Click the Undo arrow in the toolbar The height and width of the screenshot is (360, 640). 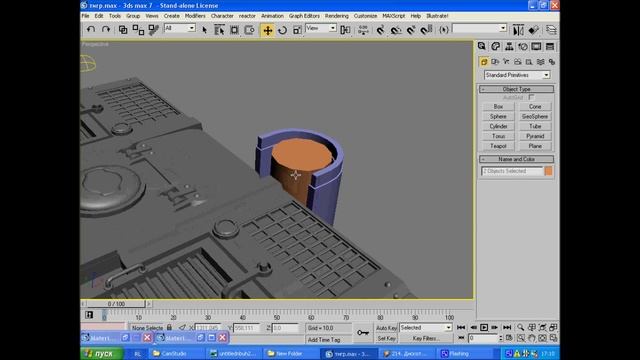click(x=91, y=30)
